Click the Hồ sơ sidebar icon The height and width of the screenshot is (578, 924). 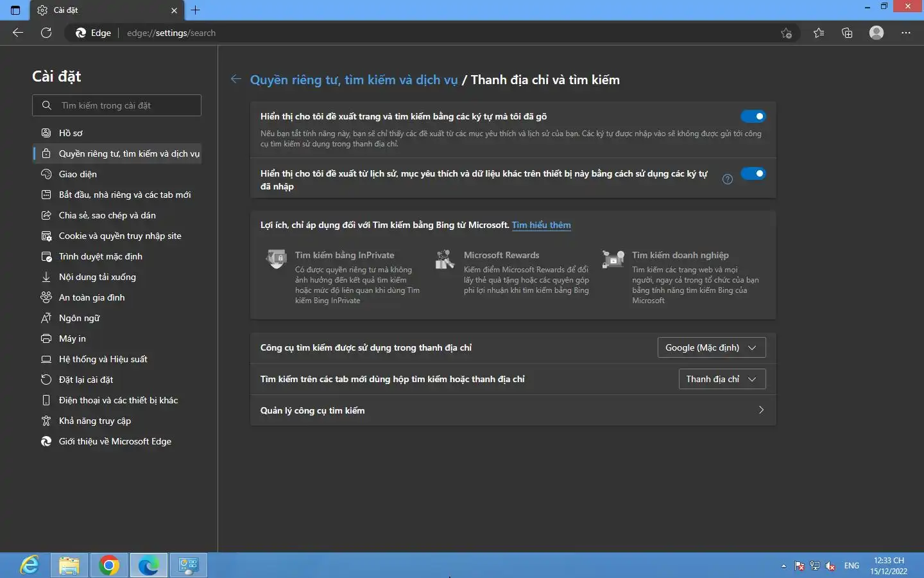(46, 133)
